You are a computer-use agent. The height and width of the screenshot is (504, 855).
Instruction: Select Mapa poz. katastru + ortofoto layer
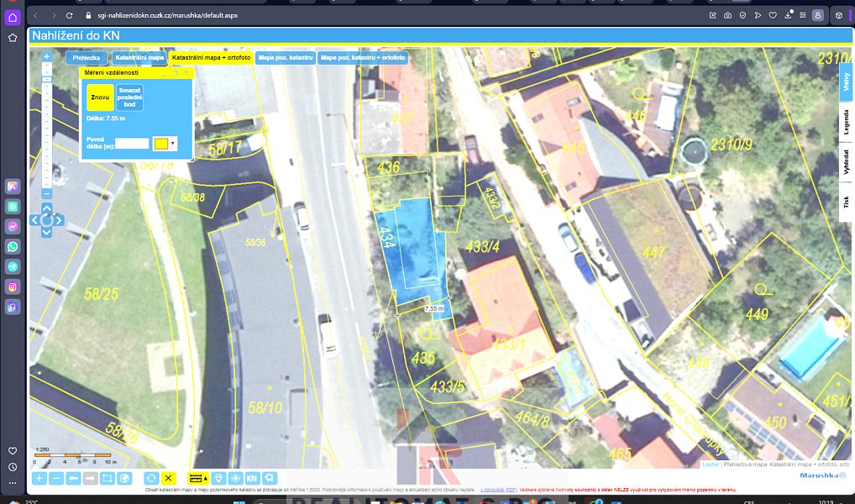click(x=363, y=58)
